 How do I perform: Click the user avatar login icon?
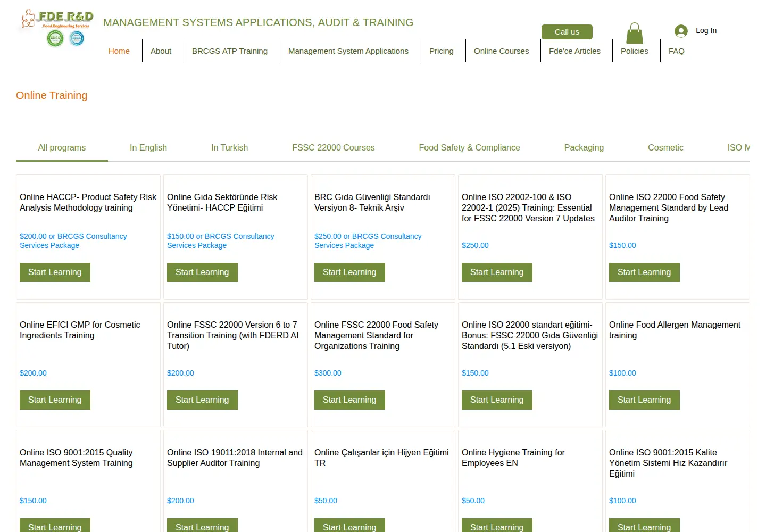click(x=681, y=31)
